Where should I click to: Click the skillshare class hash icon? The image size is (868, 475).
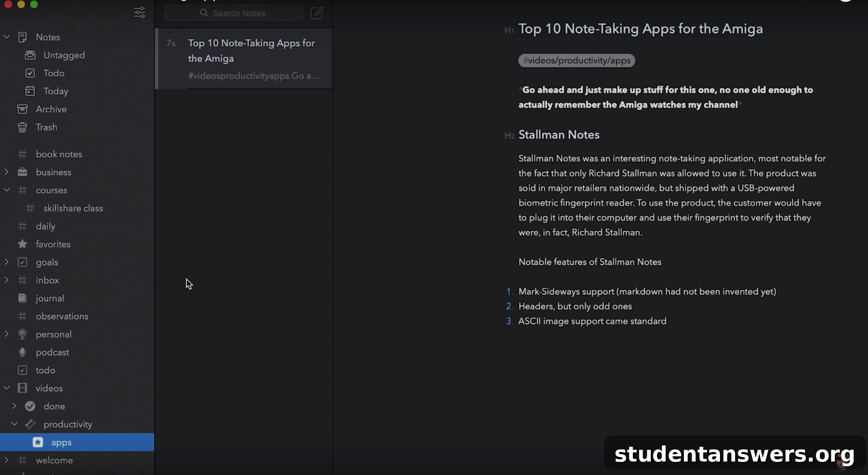(30, 208)
